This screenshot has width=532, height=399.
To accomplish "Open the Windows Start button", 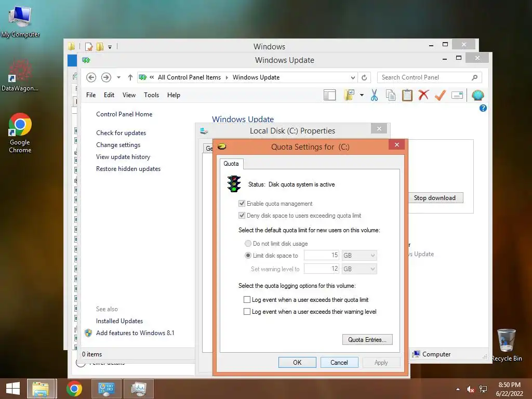I will point(13,389).
